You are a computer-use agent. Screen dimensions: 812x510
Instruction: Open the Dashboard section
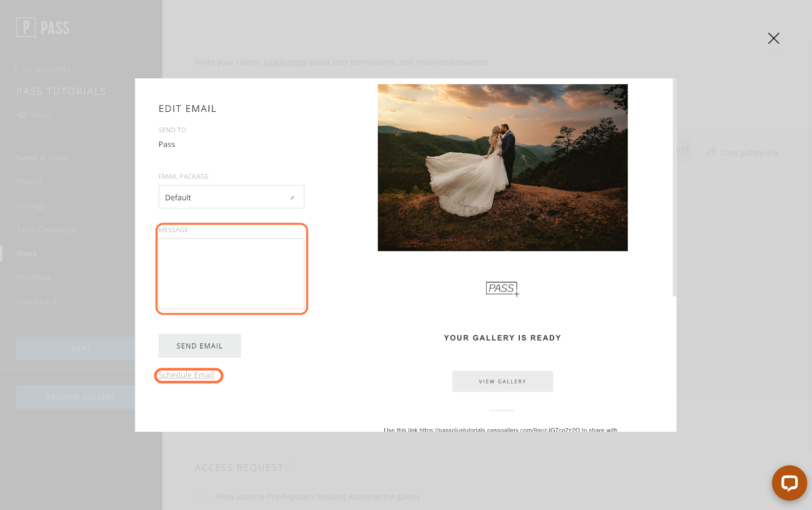click(x=37, y=301)
